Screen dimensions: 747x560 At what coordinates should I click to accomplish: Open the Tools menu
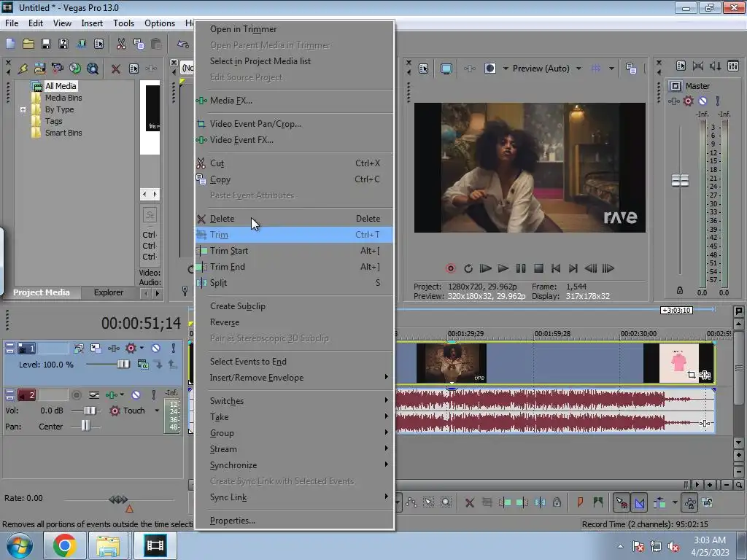(123, 23)
